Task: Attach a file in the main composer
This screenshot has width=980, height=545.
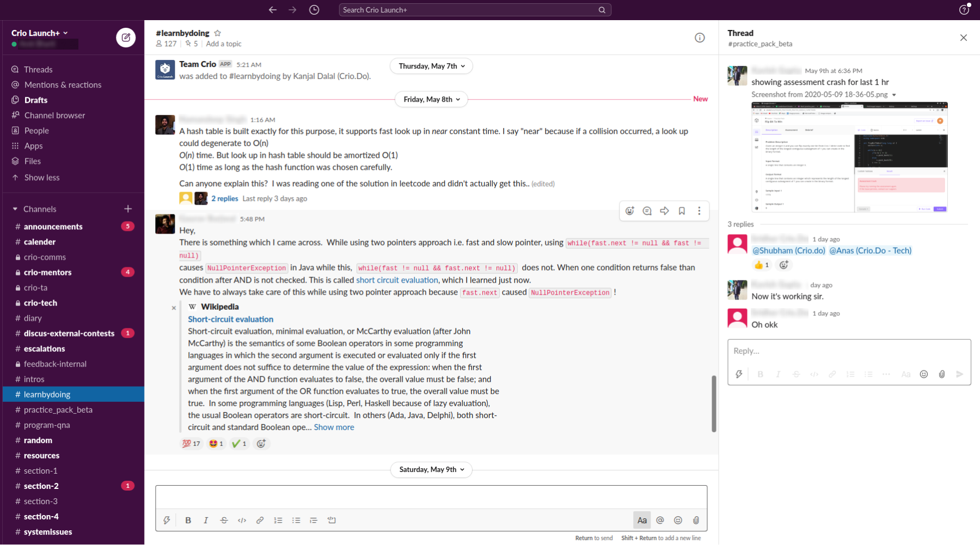Action: (x=696, y=520)
